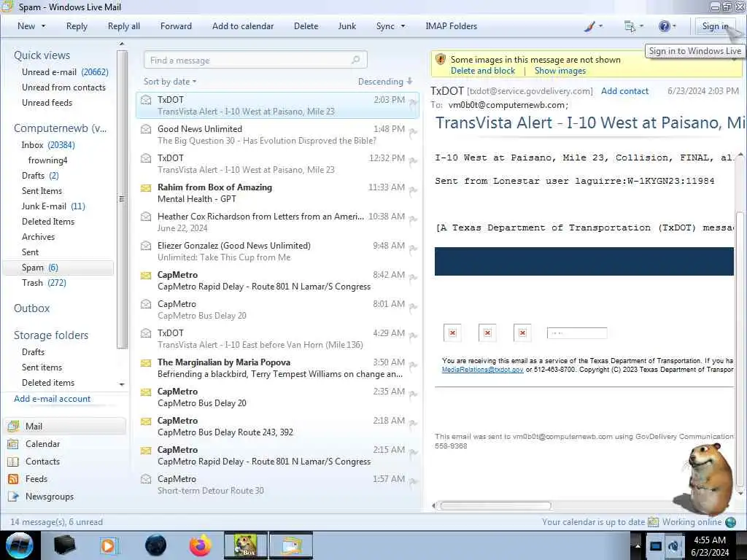Open media player icon in taskbar
The image size is (747, 560).
pos(109,545)
